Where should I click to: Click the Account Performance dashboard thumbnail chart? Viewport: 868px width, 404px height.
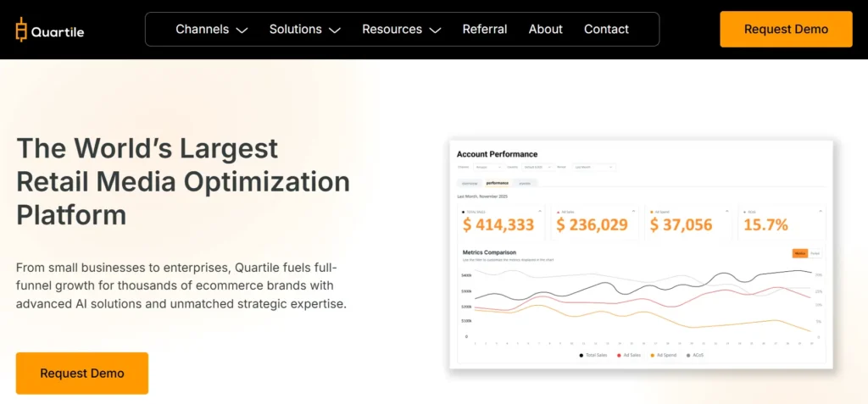641,255
